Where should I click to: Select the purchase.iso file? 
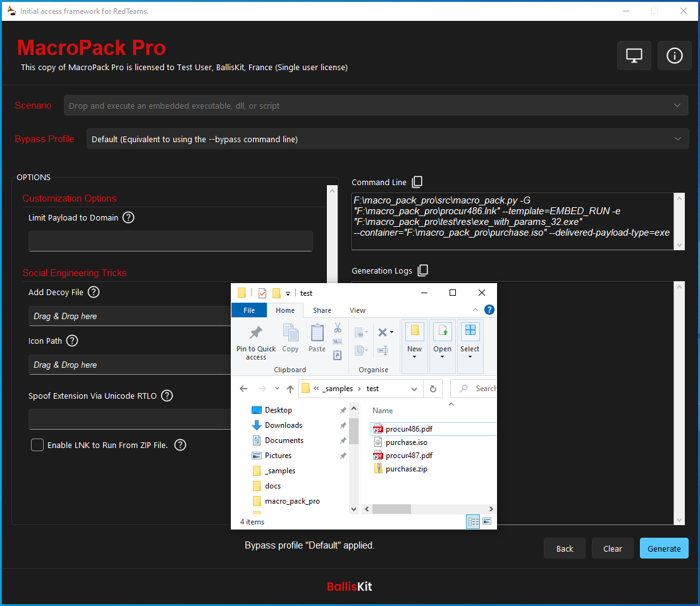click(x=406, y=442)
